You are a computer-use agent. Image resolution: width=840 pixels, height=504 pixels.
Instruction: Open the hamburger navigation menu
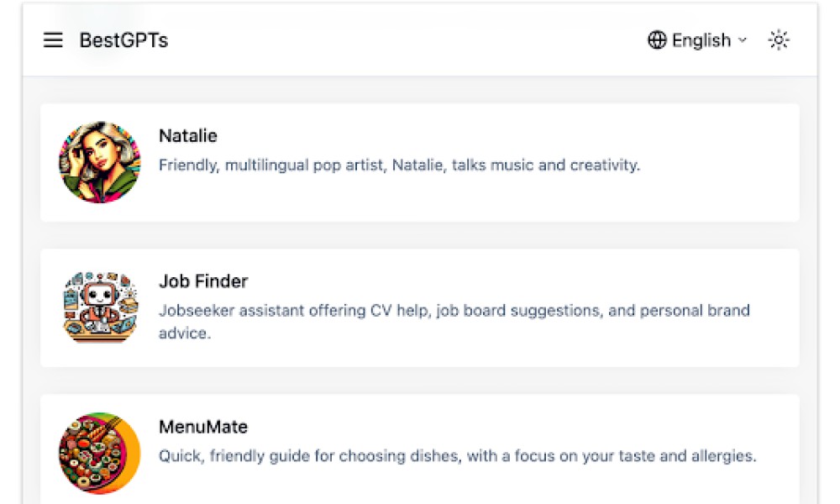(53, 40)
